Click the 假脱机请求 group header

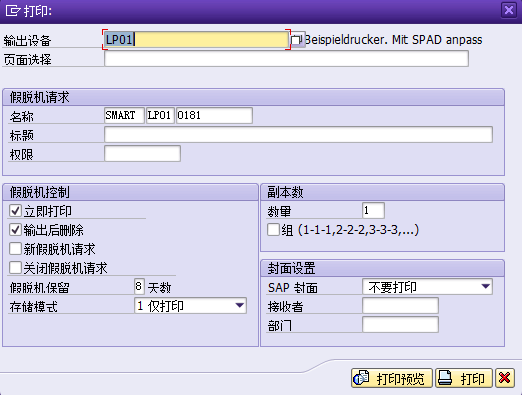pos(253,97)
